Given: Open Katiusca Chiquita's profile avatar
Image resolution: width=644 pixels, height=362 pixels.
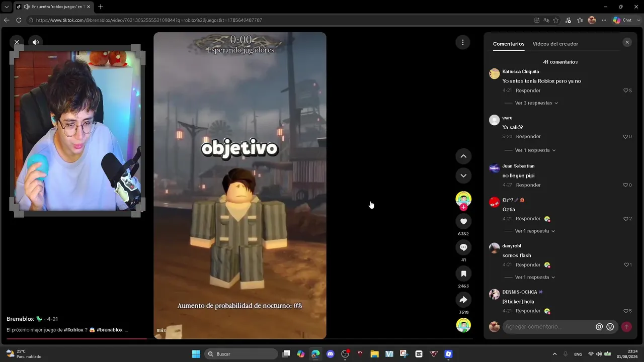Looking at the screenshot, I should (x=495, y=74).
